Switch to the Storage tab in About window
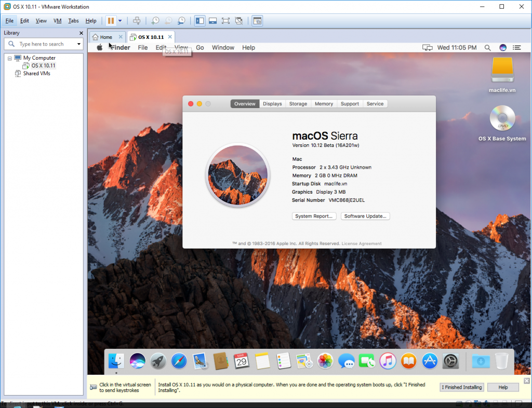The height and width of the screenshot is (408, 532). click(298, 103)
